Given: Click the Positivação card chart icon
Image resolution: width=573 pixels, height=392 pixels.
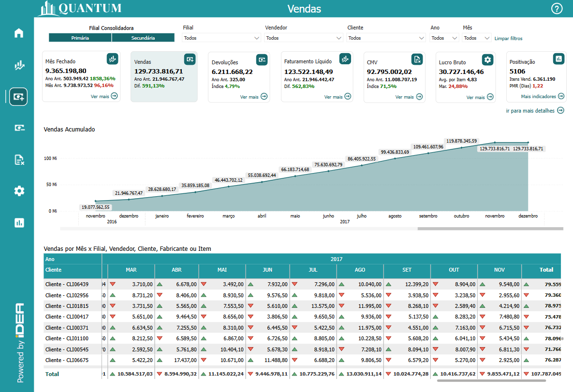Looking at the screenshot, I should coord(558,58).
